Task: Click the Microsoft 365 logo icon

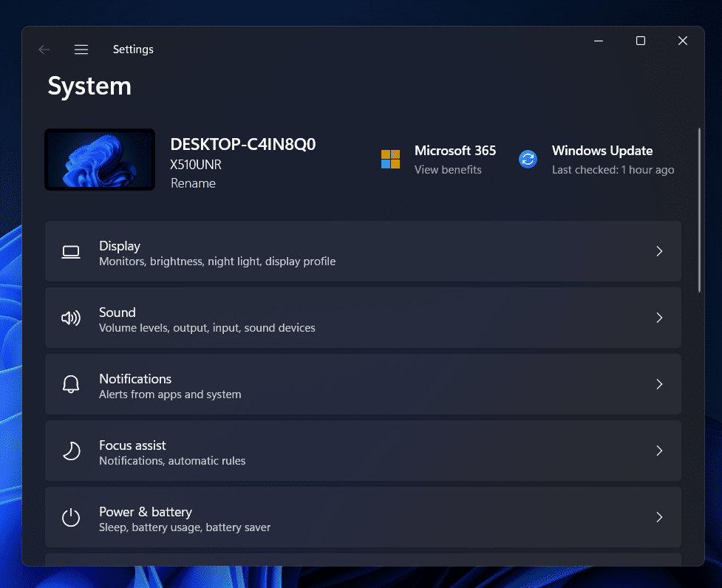Action: coord(390,159)
